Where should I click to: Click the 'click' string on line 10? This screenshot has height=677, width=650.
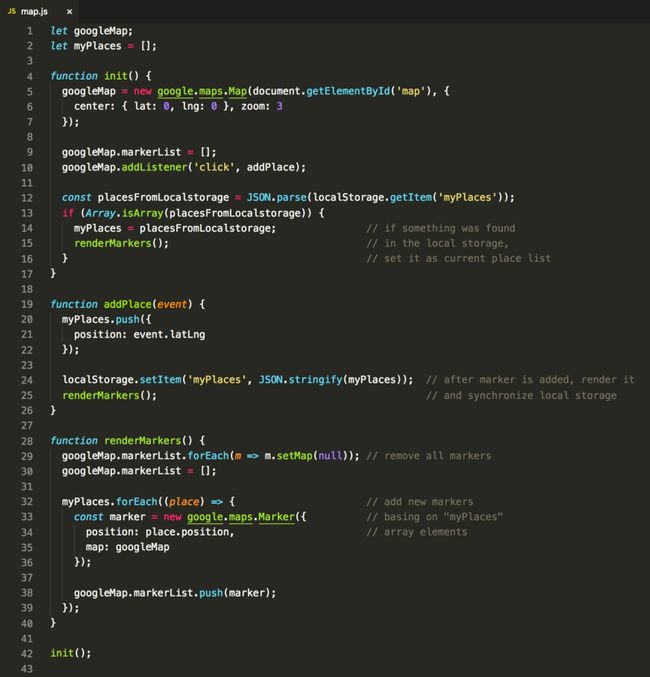pos(216,168)
